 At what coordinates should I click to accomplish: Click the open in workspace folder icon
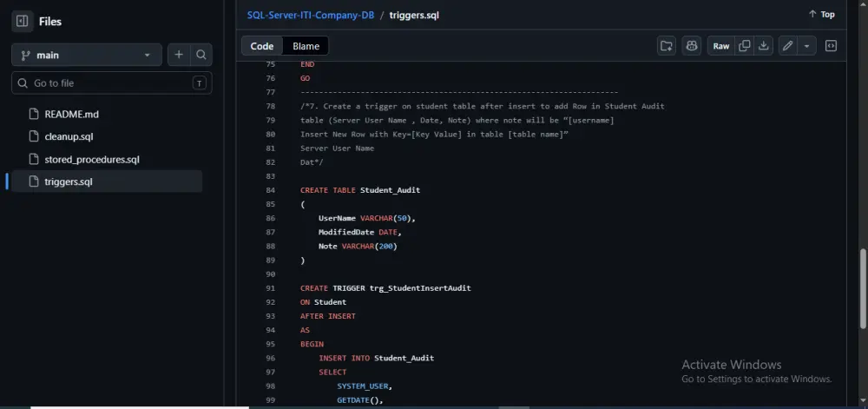667,46
